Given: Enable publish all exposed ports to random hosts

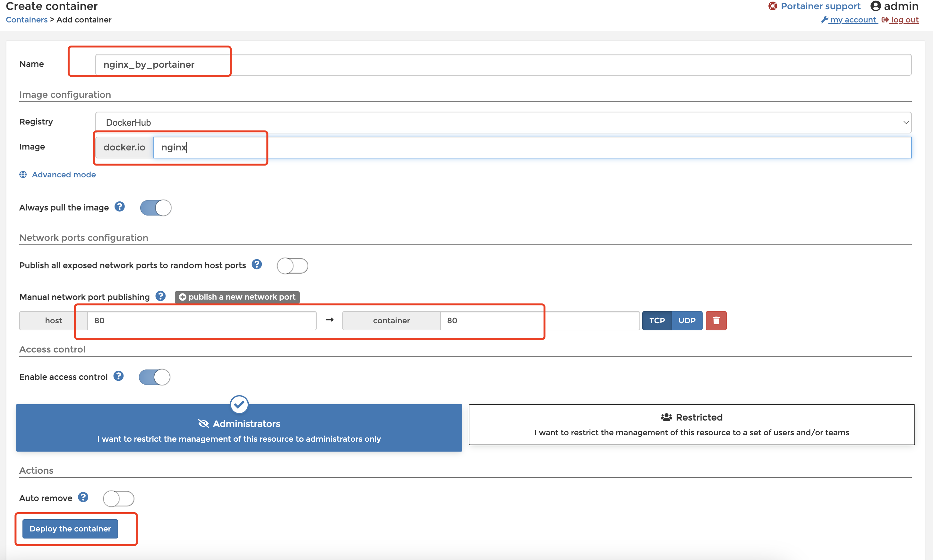Looking at the screenshot, I should coord(293,266).
